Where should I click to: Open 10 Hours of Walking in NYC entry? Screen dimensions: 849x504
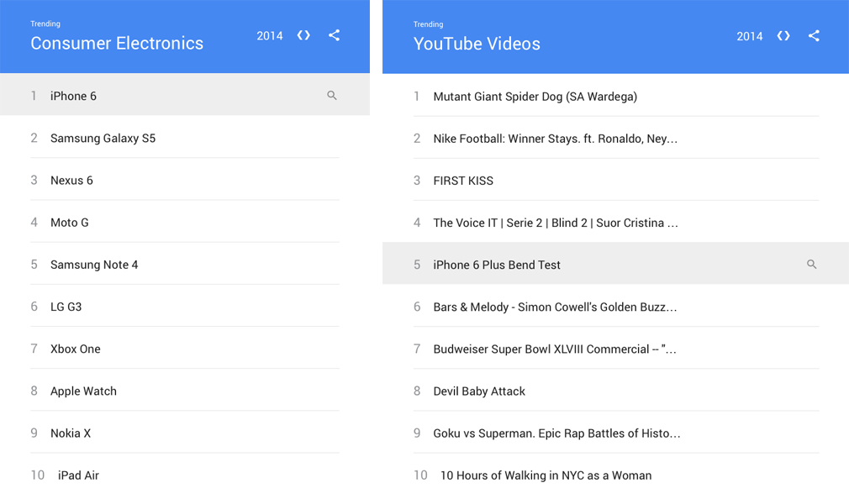[546, 475]
